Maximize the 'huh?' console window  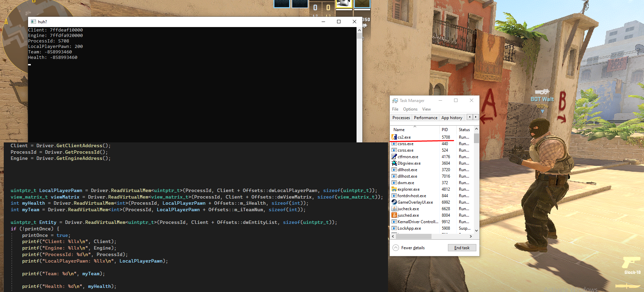pos(339,22)
